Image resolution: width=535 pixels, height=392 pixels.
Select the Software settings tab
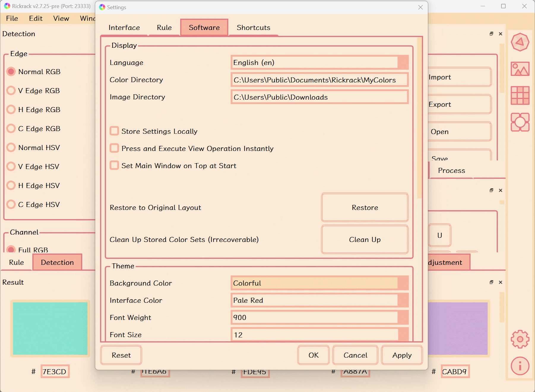point(204,28)
